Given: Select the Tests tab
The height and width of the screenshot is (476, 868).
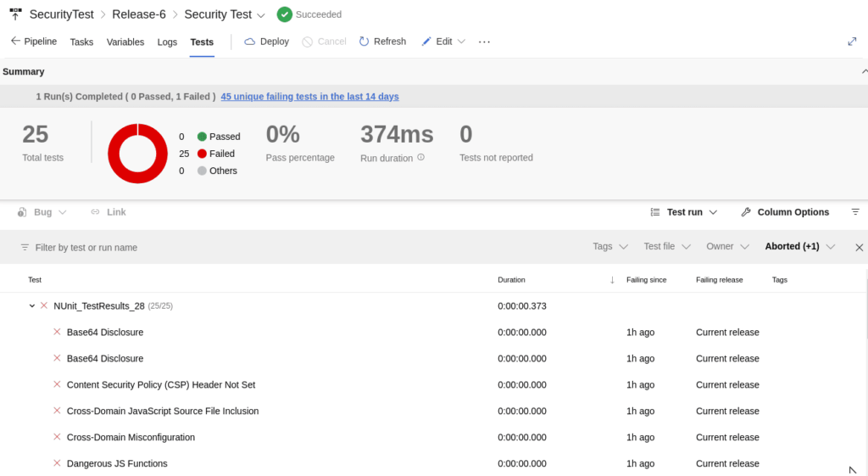Looking at the screenshot, I should pyautogui.click(x=202, y=42).
